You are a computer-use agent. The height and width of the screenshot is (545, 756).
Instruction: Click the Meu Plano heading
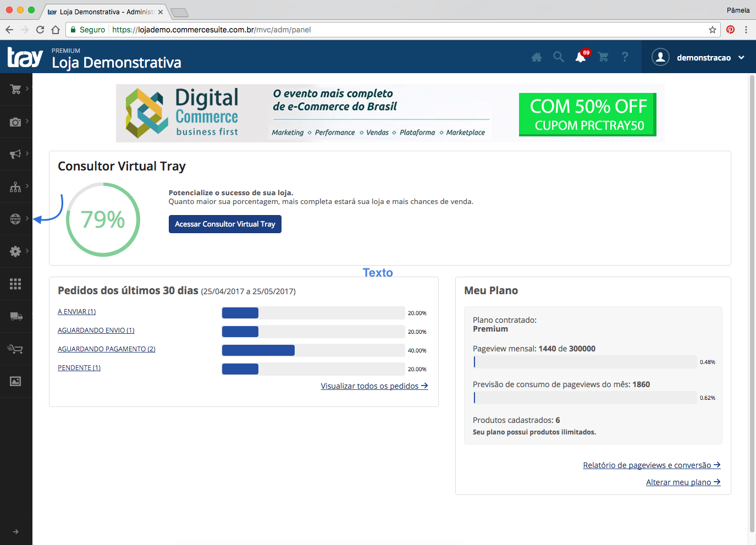coord(491,290)
